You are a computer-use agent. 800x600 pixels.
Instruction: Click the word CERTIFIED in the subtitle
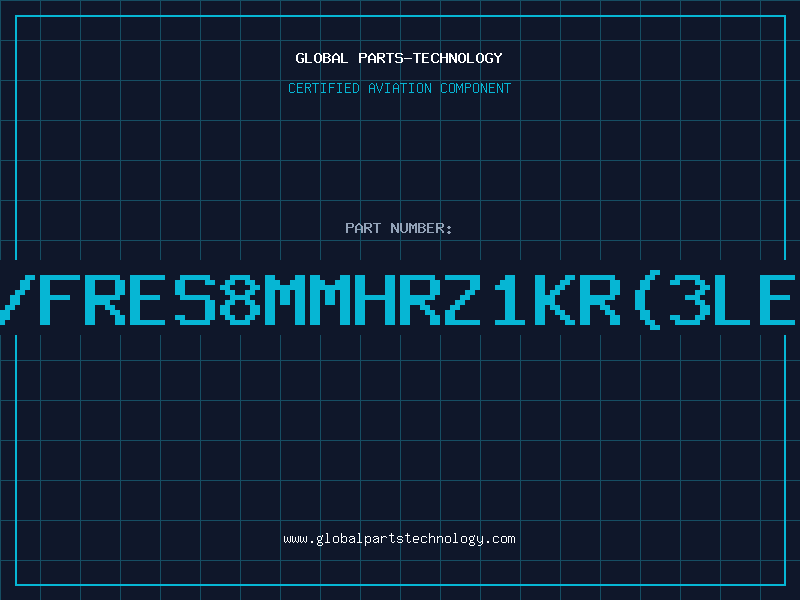tap(324, 88)
